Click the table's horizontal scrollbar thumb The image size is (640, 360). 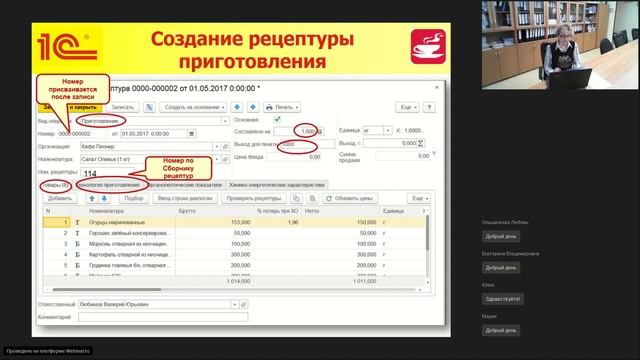tap(107, 290)
